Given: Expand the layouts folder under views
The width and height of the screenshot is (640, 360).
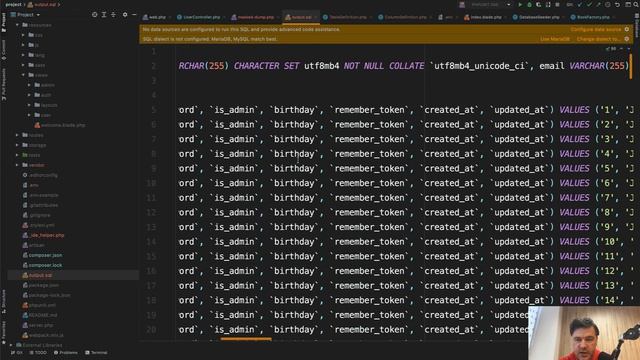Looking at the screenshot, I should [29, 105].
